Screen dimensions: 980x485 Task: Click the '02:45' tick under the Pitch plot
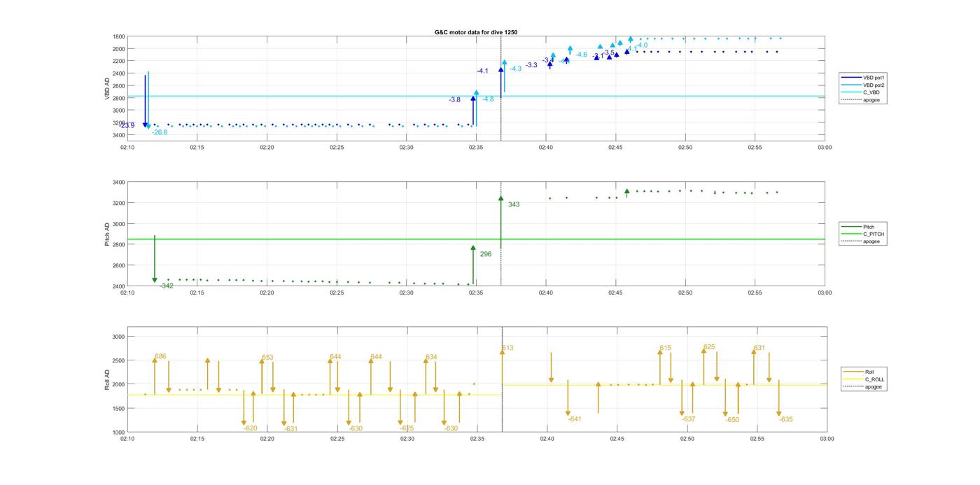616,293
